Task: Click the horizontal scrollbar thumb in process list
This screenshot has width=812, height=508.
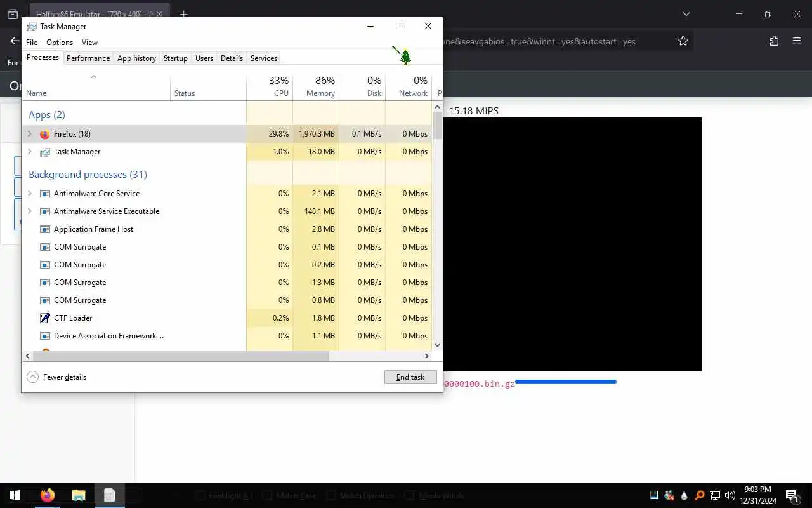Action: click(x=181, y=356)
